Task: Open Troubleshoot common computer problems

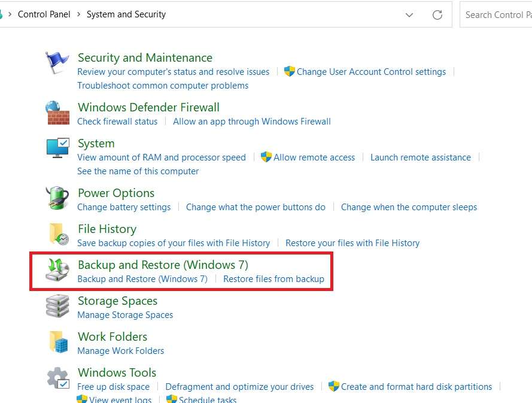Action: 163,86
